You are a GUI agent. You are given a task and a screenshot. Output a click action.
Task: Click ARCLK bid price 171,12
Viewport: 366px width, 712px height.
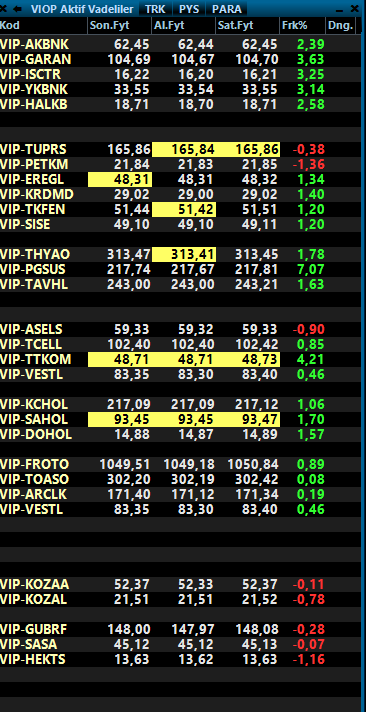193,494
